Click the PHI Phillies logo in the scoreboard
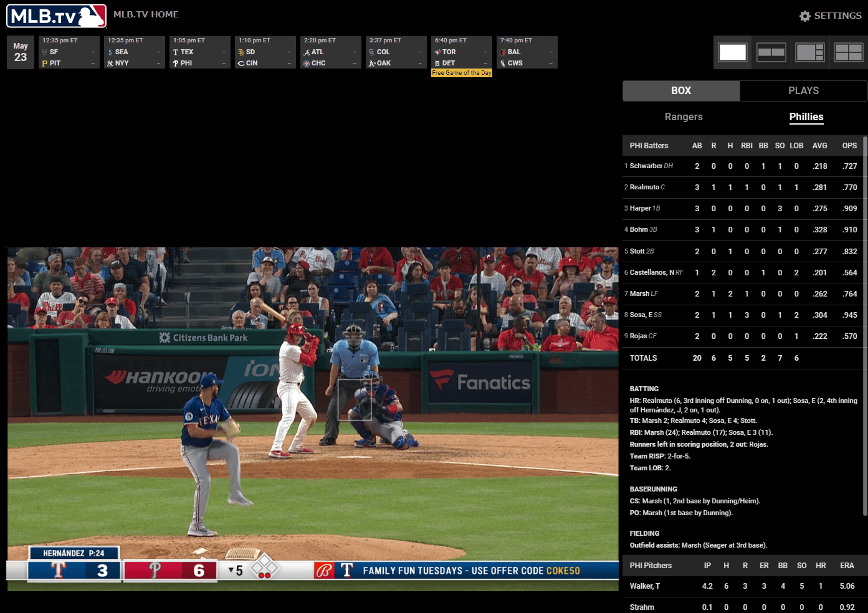868x613 pixels. point(176,64)
